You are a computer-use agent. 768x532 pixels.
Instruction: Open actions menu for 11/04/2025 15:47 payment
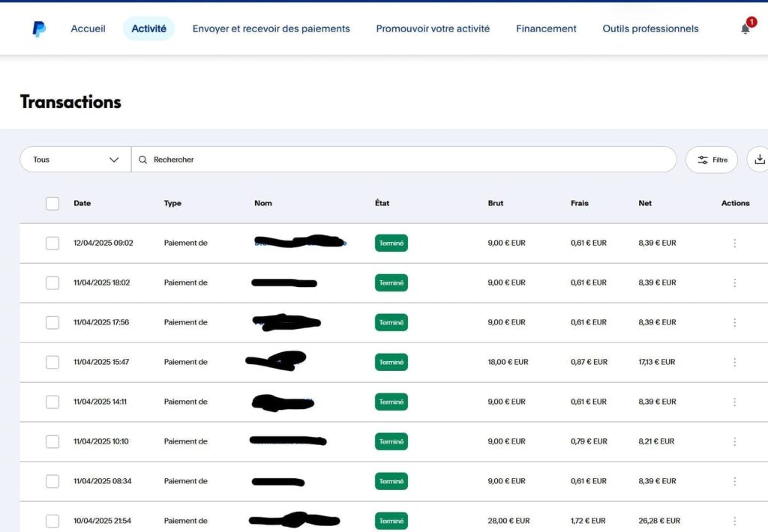click(x=734, y=362)
